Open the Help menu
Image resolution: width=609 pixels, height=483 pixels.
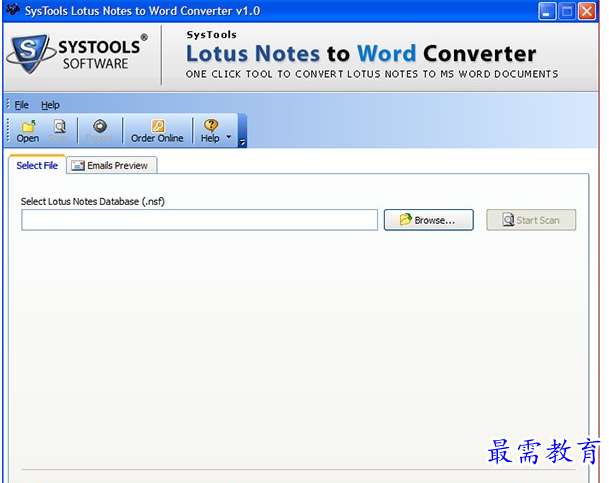[x=50, y=105]
